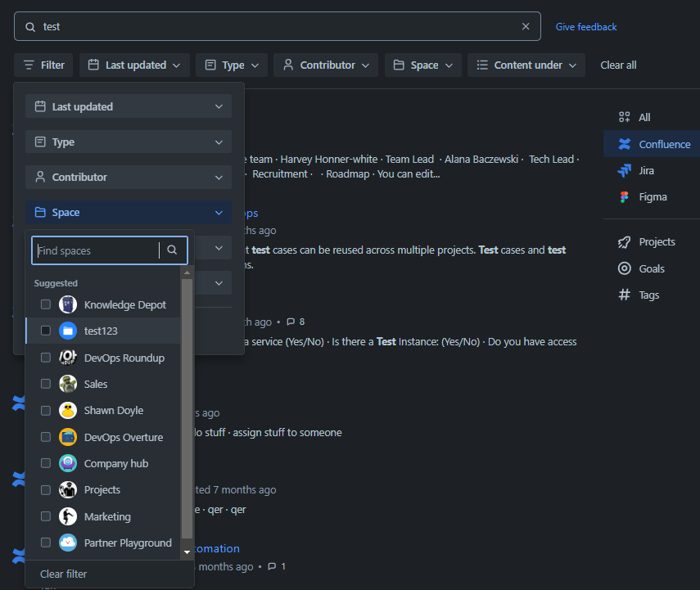The height and width of the screenshot is (590, 700).
Task: Click the Knowledge Depot space avatar
Action: point(68,304)
